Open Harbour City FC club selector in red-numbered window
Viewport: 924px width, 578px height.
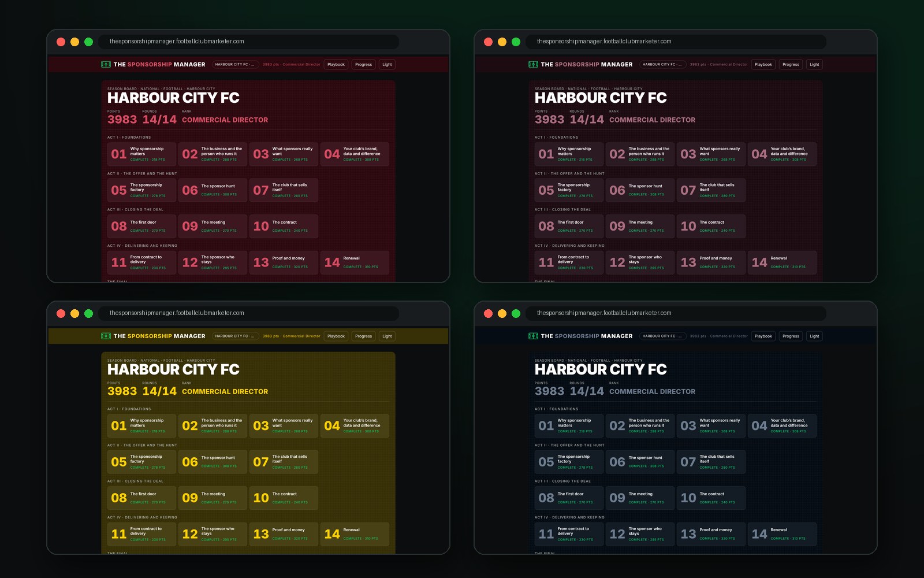pyautogui.click(x=234, y=64)
